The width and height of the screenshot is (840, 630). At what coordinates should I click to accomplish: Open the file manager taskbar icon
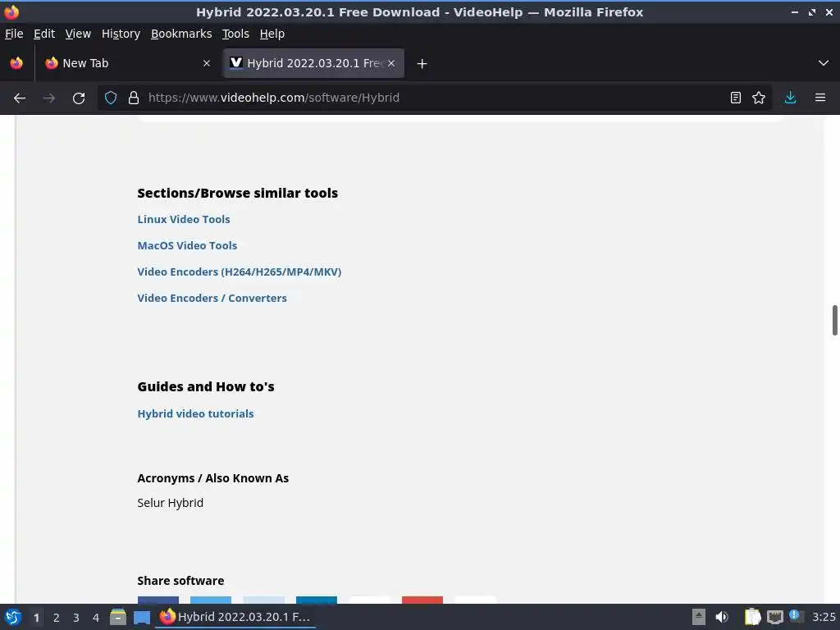(x=118, y=617)
